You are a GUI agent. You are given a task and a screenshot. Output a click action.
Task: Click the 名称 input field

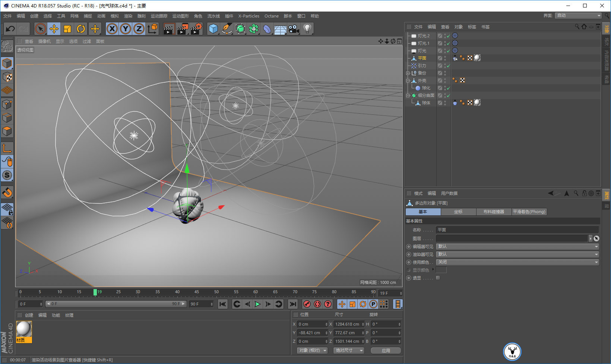pos(517,230)
